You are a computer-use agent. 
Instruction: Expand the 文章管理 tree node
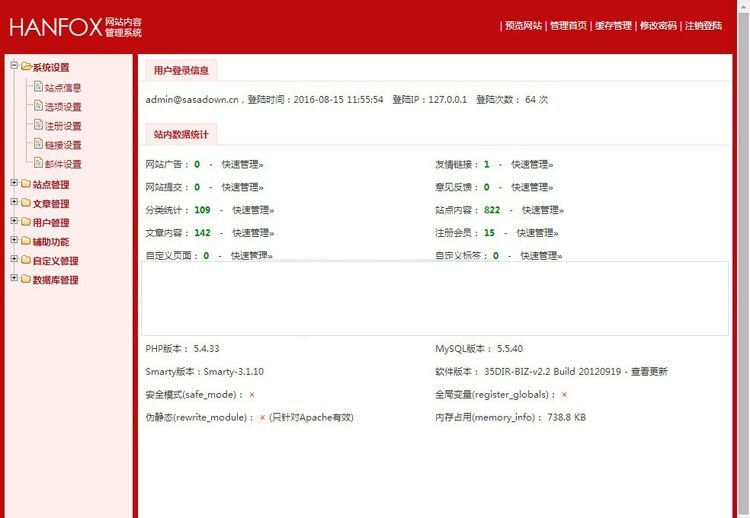14,202
